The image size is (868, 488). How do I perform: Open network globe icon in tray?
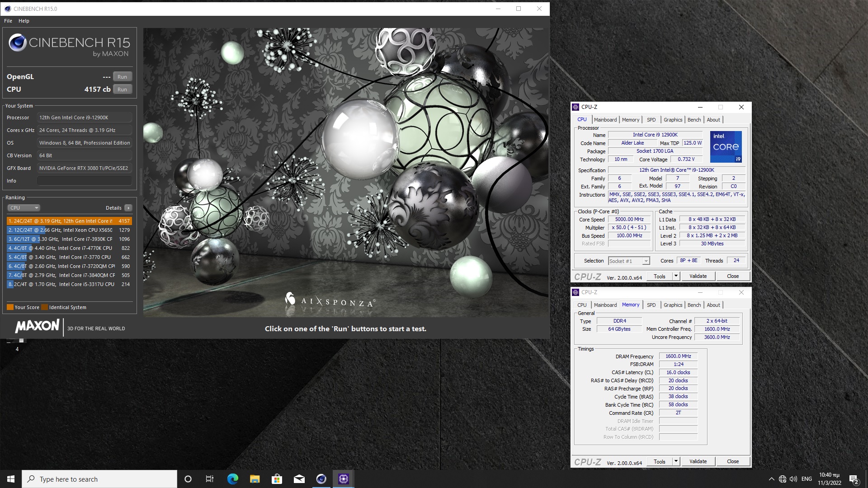(783, 479)
